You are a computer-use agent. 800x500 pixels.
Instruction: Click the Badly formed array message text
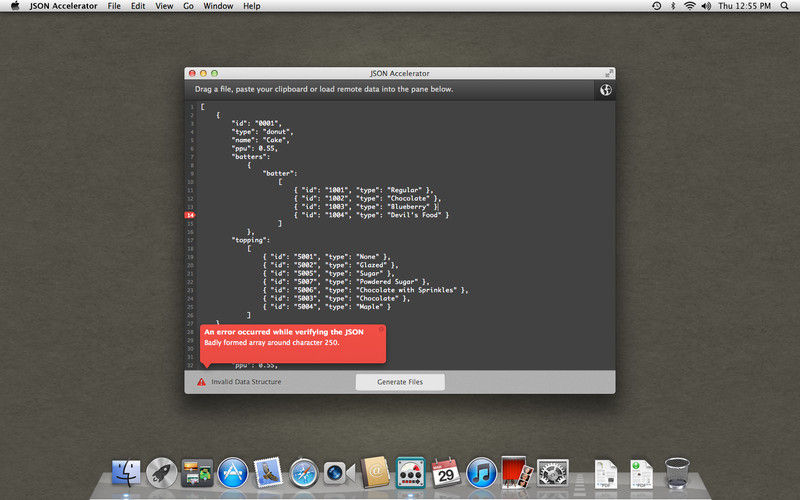(x=271, y=342)
